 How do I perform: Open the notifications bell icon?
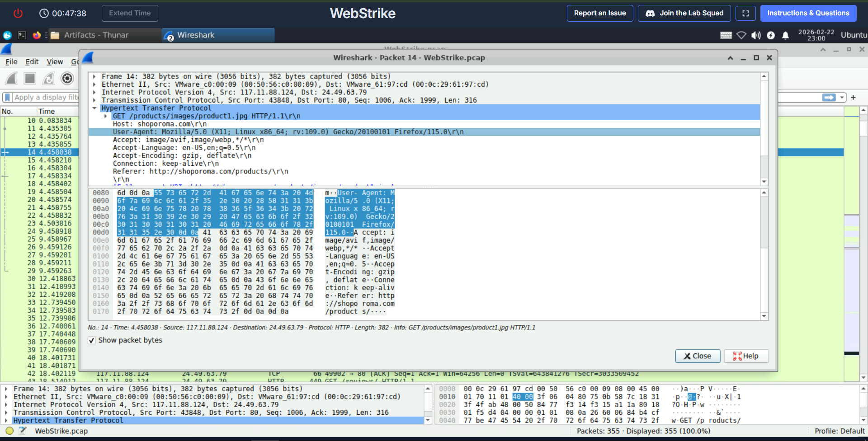786,35
